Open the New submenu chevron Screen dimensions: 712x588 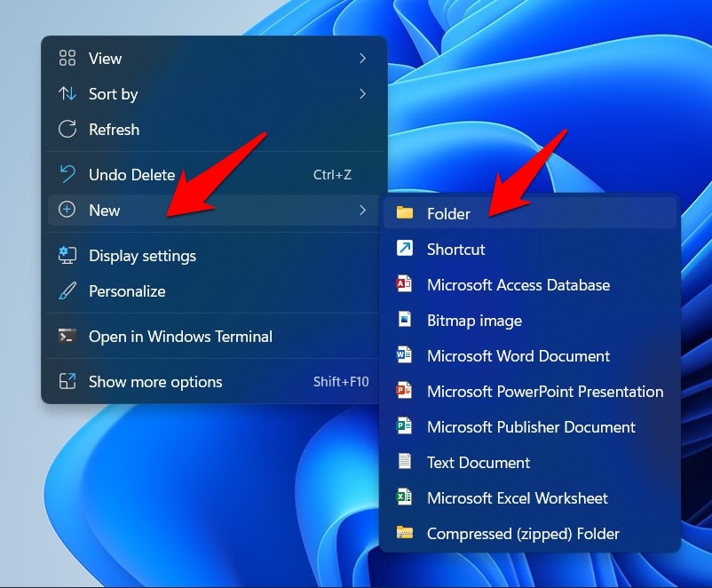click(x=363, y=211)
